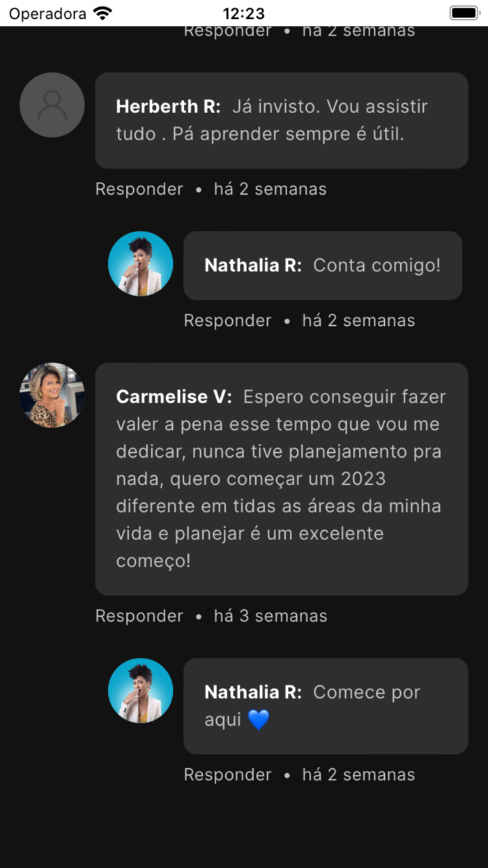Open Herberth R's comment bubble
Viewport: 488px width, 868px height.
[281, 120]
